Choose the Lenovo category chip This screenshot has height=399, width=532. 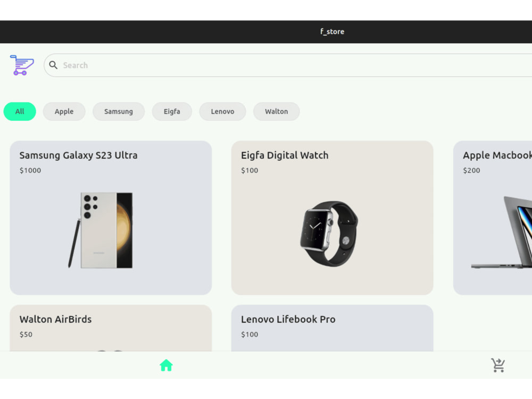coord(222,111)
